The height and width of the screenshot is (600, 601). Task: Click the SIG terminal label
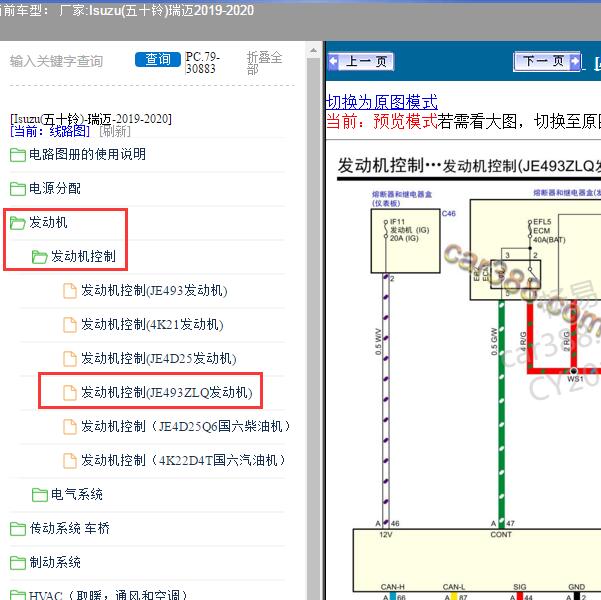click(x=519, y=587)
